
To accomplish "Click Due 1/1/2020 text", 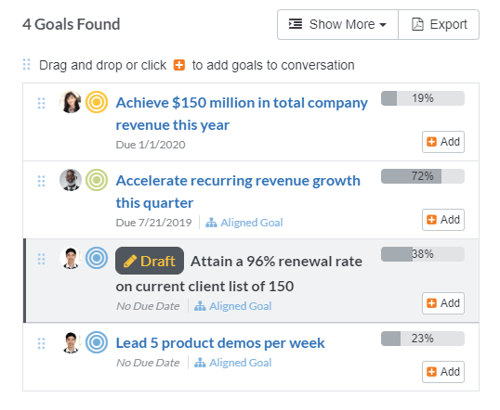I will 150,145.
